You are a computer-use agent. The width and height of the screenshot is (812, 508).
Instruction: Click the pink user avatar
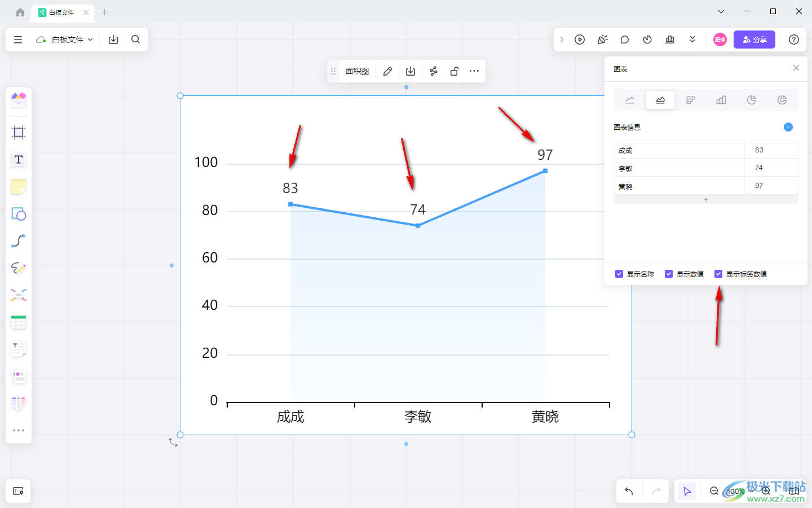(x=720, y=40)
